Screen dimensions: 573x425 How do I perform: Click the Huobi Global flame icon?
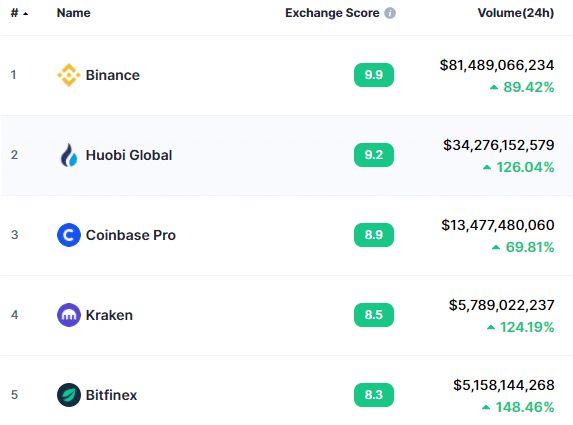[69, 155]
